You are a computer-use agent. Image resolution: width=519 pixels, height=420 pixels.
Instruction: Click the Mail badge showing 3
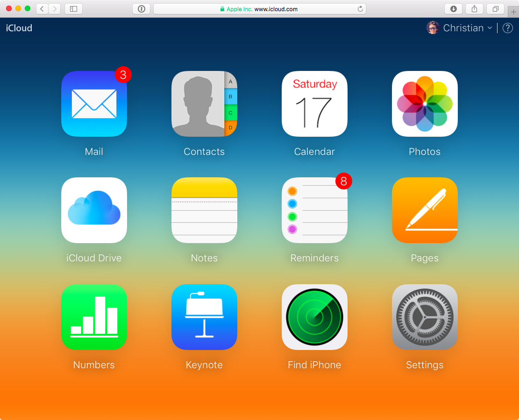[x=123, y=75]
